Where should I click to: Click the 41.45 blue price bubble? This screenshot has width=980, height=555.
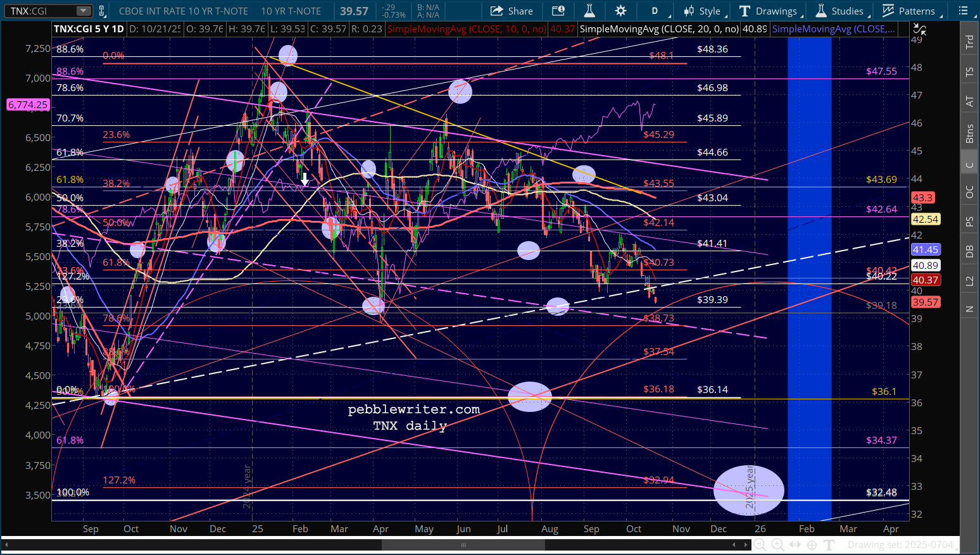pyautogui.click(x=926, y=249)
